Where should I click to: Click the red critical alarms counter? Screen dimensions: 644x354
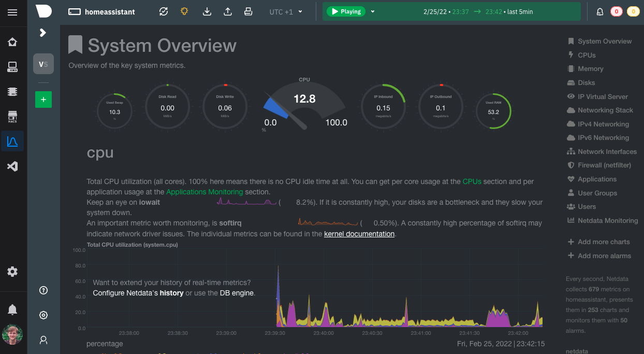pos(617,12)
